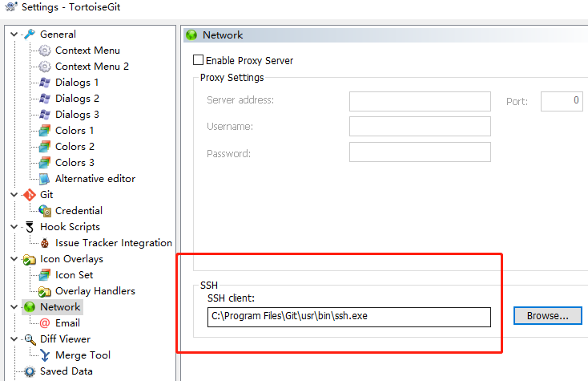Viewport: 588px width, 381px height.
Task: Select Issue Tracker Integration entry
Action: 114,243
